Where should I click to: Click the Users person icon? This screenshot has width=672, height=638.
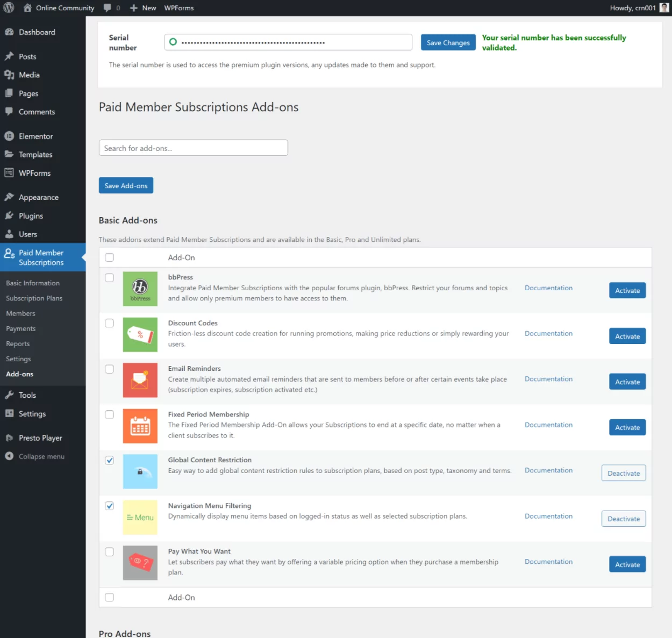click(x=9, y=234)
